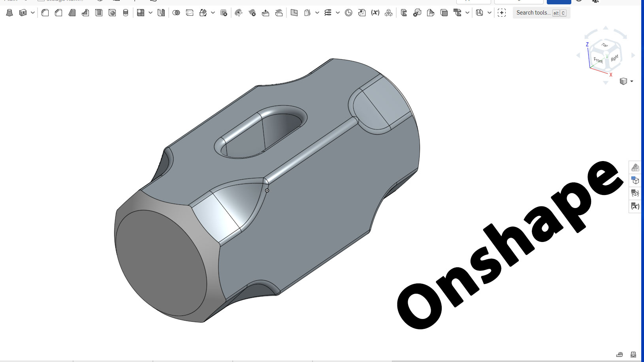644x362 pixels.
Task: Click the sheet metal icon with x badge
Action: point(417,13)
